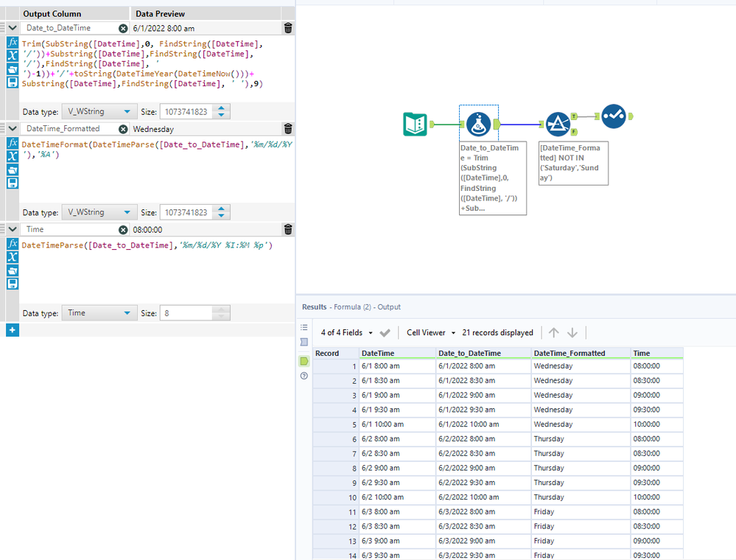Image resolution: width=736 pixels, height=560 pixels.
Task: Clear the DateTime_Formatted output column name
Action: tap(123, 129)
